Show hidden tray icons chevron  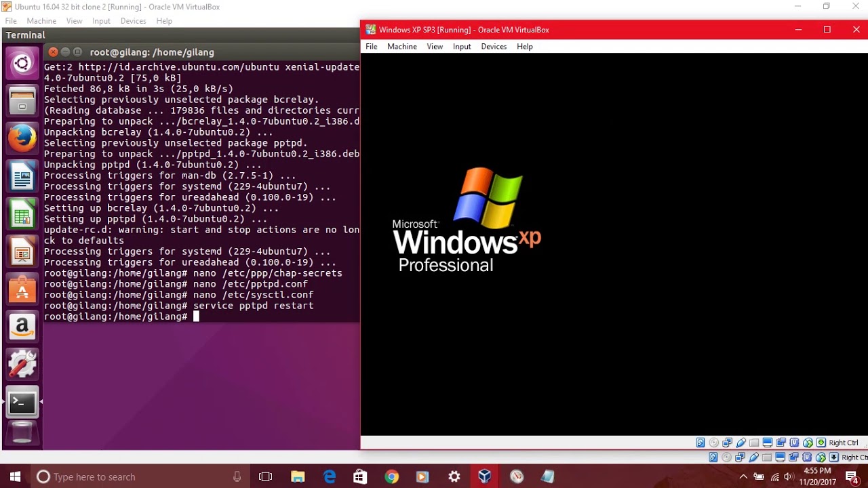click(743, 476)
